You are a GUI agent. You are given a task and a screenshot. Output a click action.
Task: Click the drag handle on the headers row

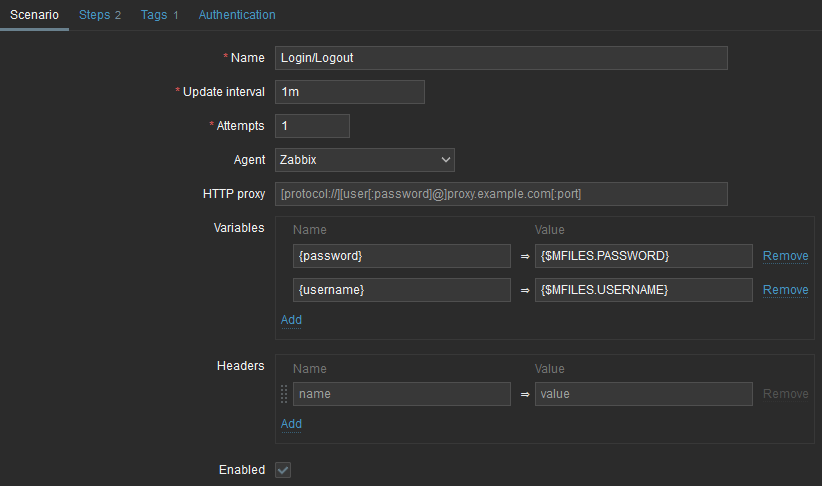284,394
